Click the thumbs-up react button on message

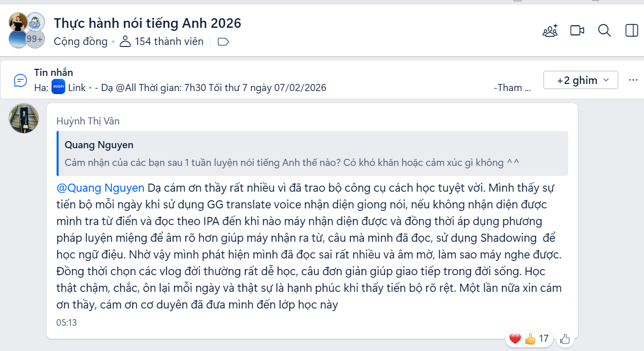tap(565, 339)
